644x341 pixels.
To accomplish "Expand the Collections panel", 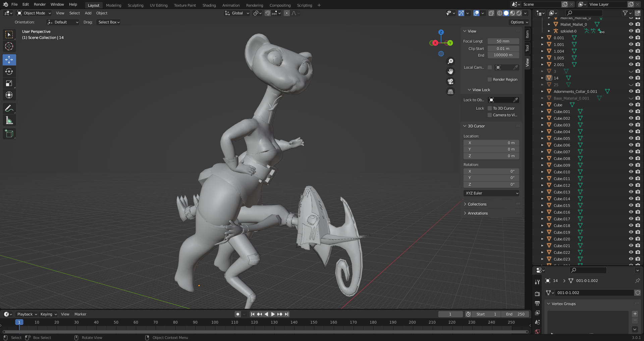I will pos(477,204).
